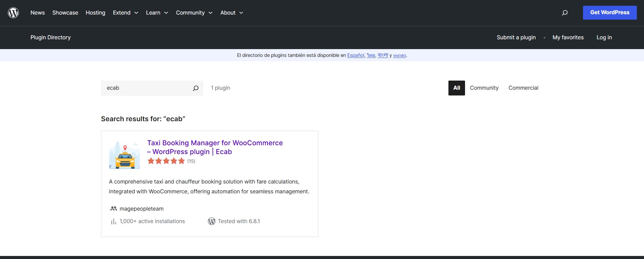The height and width of the screenshot is (259, 644).
Task: Submit plugin search with magnifier icon
Action: pyautogui.click(x=196, y=88)
